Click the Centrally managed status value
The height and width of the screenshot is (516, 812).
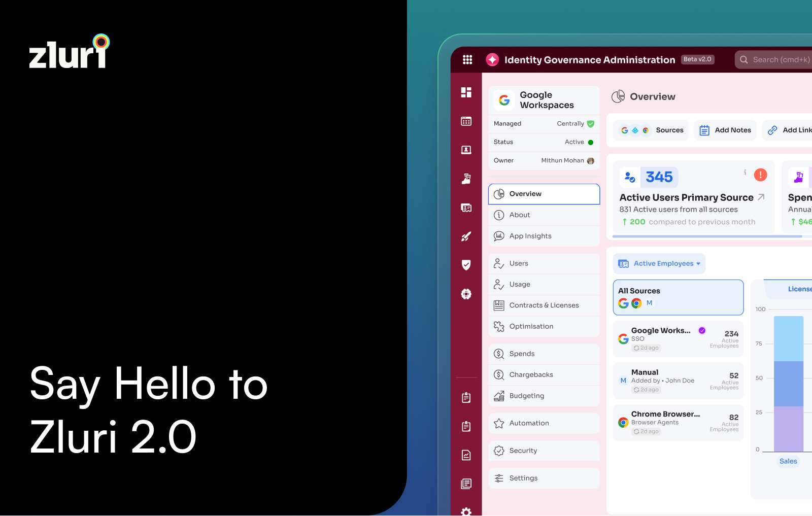coord(576,124)
